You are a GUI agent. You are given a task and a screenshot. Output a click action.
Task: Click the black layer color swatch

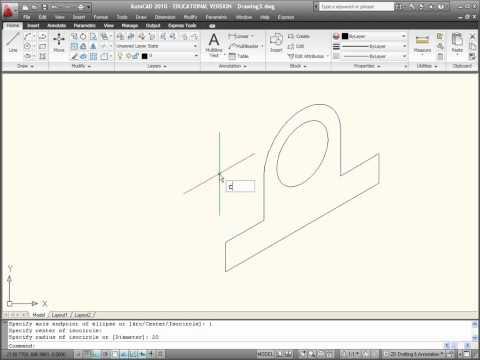144,56
